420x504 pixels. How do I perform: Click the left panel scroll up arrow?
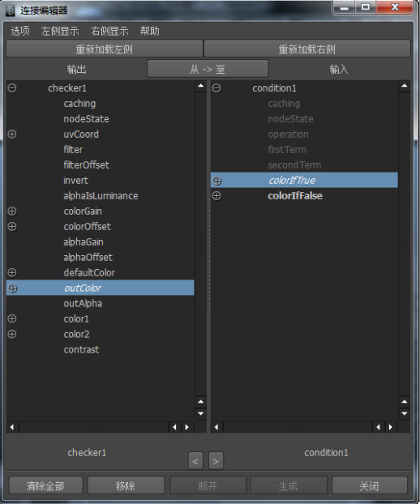tap(200, 86)
